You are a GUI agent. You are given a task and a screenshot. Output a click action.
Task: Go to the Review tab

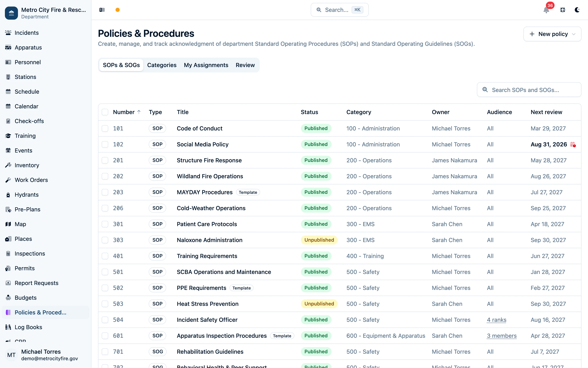tap(245, 65)
